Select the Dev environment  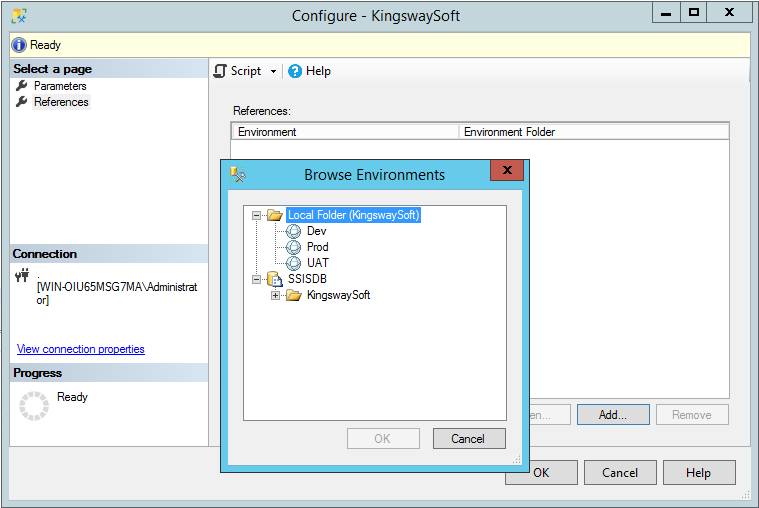click(317, 231)
